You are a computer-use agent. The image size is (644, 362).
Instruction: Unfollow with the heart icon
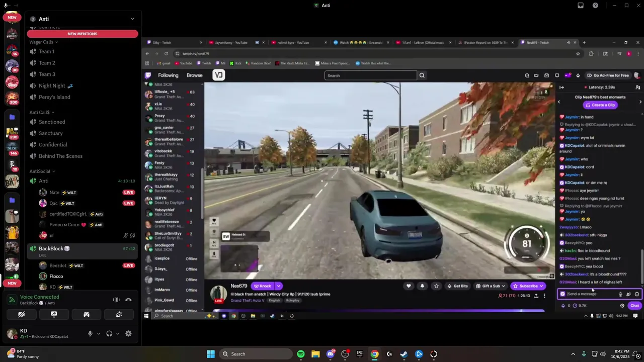tap(409, 286)
